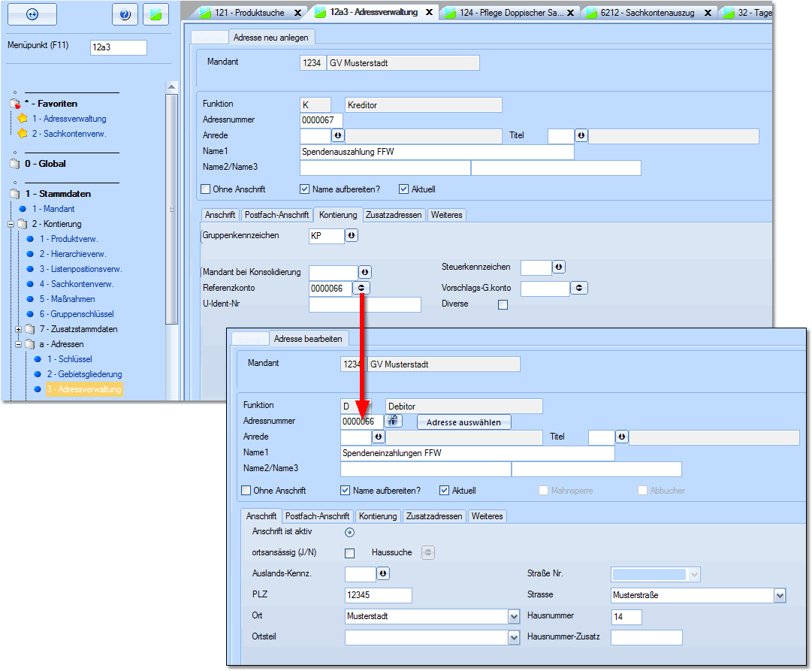Expand the 7 - Zusatzstammdaten tree node

(18, 329)
